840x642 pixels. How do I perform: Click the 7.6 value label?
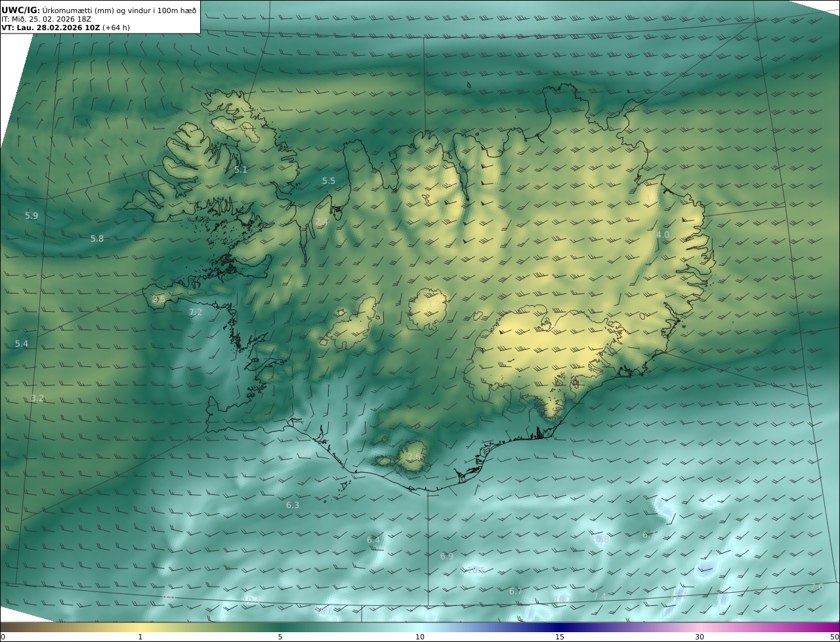(x=816, y=586)
